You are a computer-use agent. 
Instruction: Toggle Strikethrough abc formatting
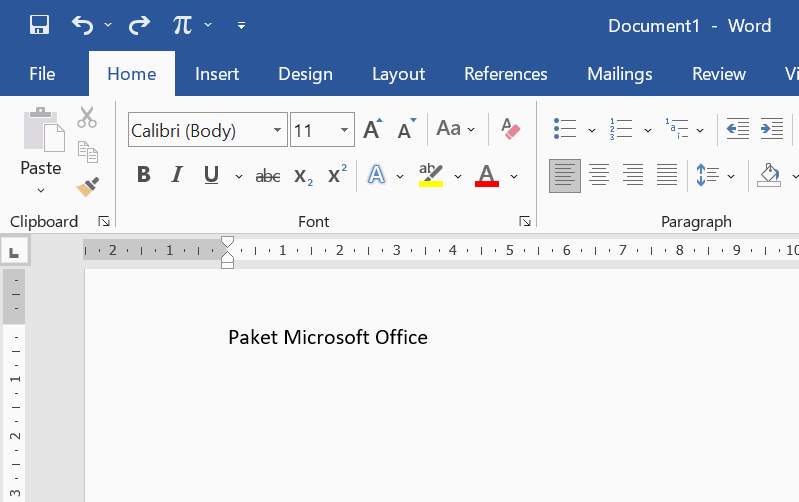[268, 176]
